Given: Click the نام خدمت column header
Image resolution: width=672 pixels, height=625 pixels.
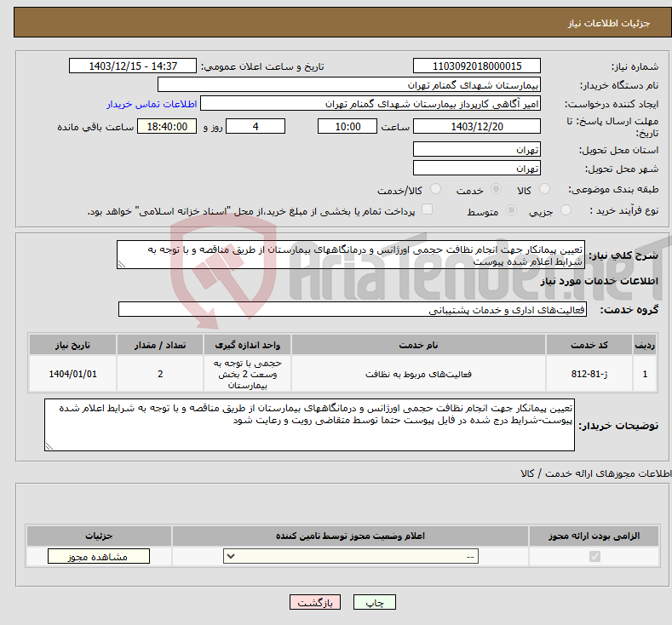Looking at the screenshot, I should [418, 345].
